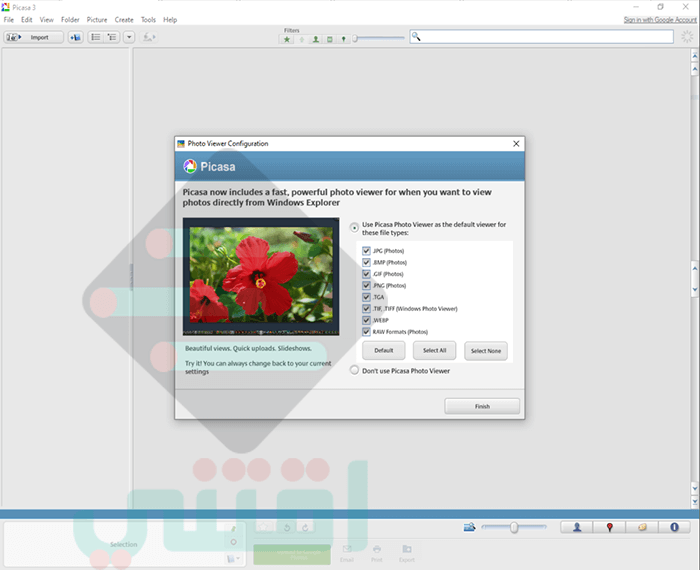
Task: Click the hibiscus flower preview image
Action: tap(261, 275)
